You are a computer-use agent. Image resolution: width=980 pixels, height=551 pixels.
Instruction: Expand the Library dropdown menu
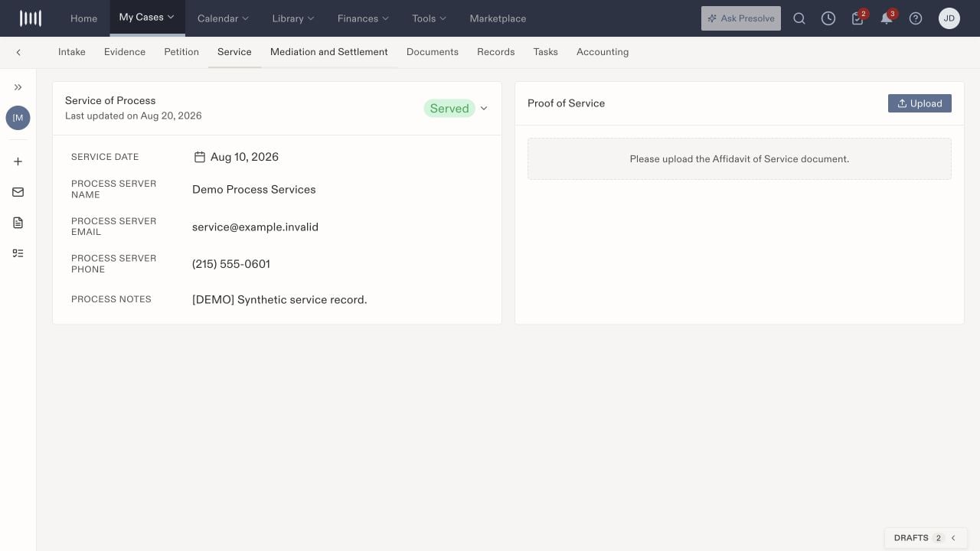coord(293,18)
